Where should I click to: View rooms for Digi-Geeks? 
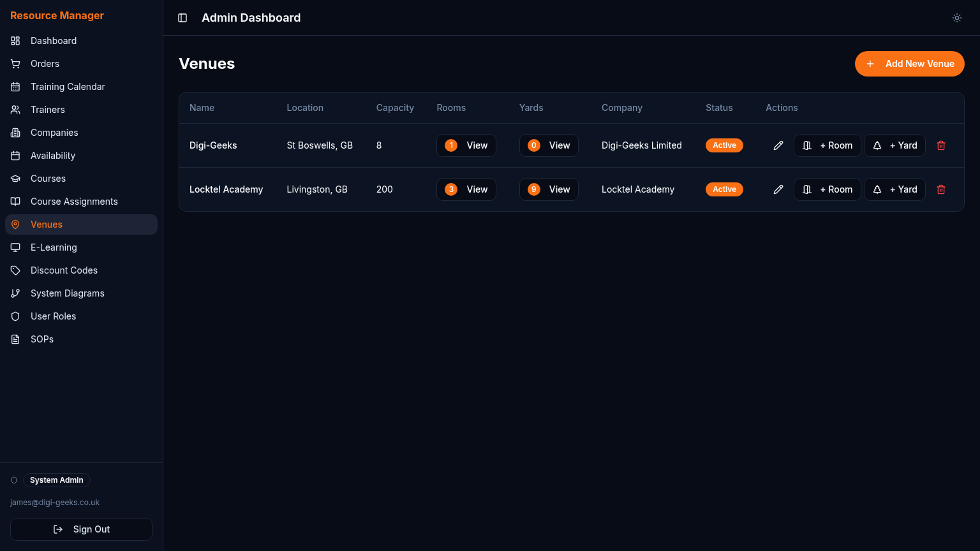click(466, 145)
